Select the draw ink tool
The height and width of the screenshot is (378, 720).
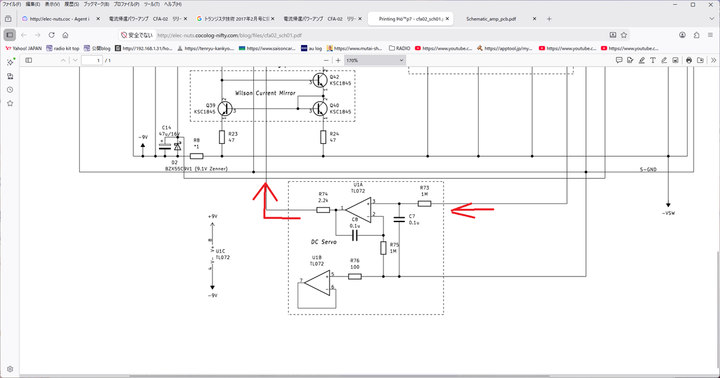[x=664, y=60]
